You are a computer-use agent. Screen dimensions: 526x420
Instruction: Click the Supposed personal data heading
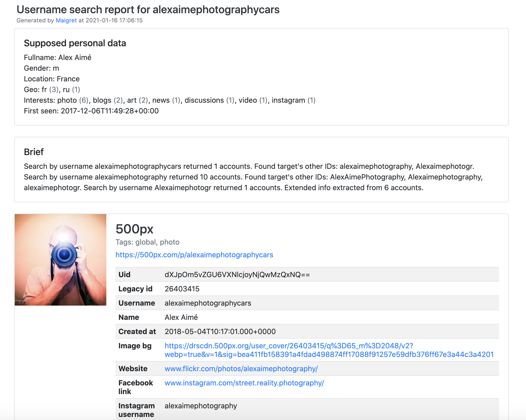pos(75,43)
